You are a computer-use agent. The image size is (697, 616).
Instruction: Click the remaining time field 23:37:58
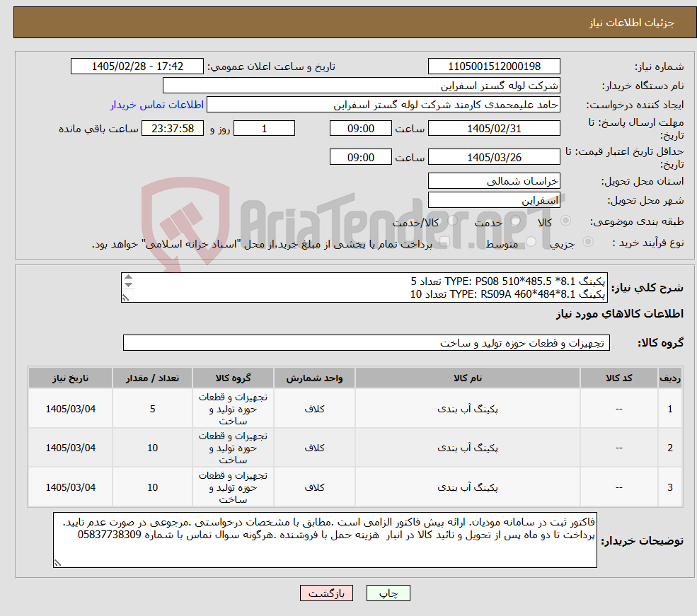pos(173,128)
